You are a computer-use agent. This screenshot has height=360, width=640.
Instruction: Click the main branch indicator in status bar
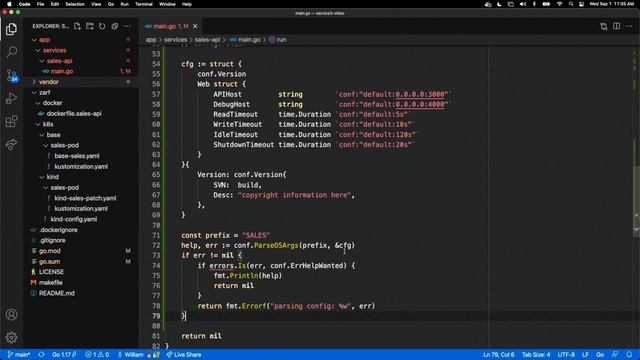[19, 355]
